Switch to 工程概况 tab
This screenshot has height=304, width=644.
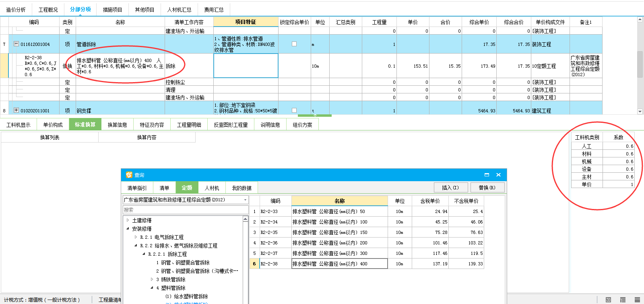[48, 10]
